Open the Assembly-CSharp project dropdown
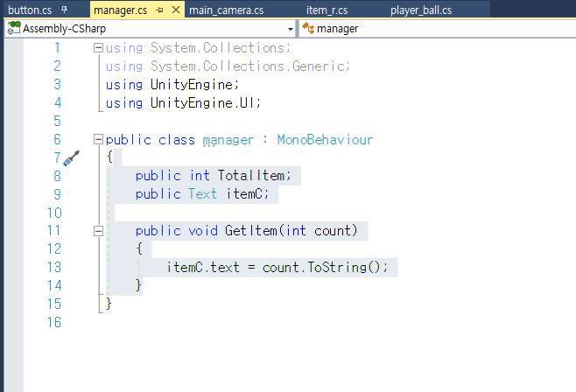The height and width of the screenshot is (392, 576). click(x=291, y=29)
